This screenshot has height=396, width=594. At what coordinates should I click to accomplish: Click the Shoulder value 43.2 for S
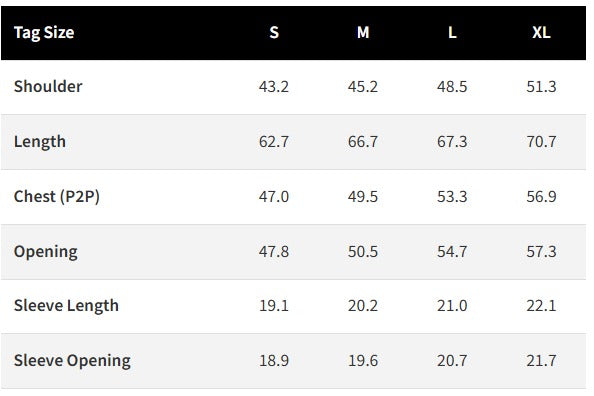point(274,87)
